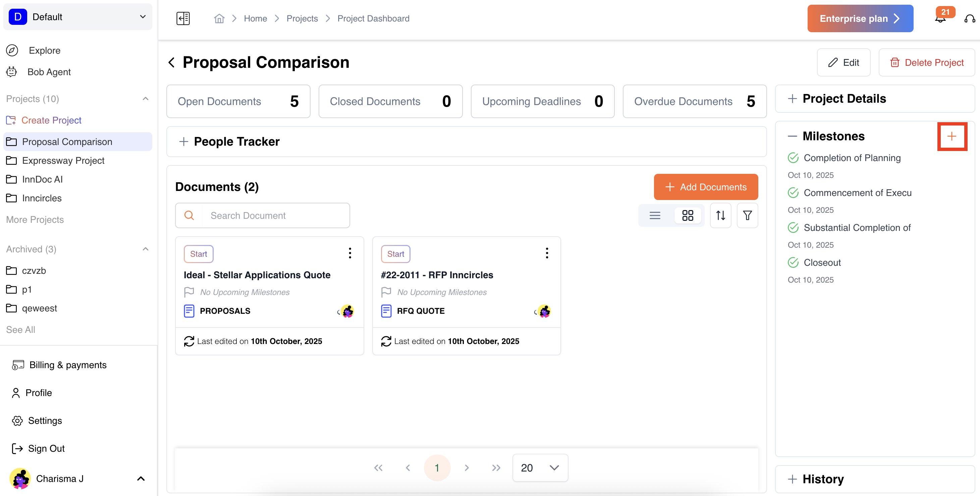Click the Enterprise plan button
This screenshot has height=496, width=980.
(860, 19)
